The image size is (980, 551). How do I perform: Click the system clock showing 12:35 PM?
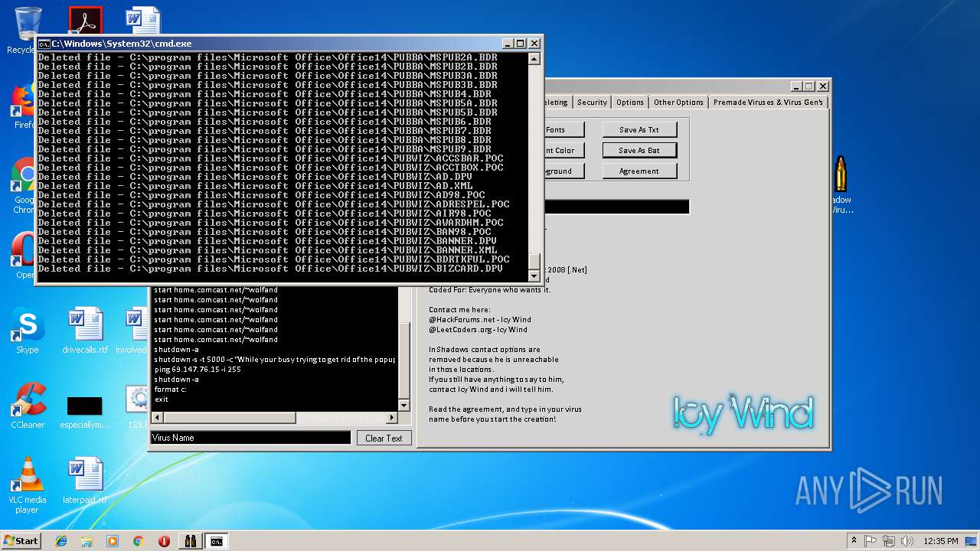(941, 541)
